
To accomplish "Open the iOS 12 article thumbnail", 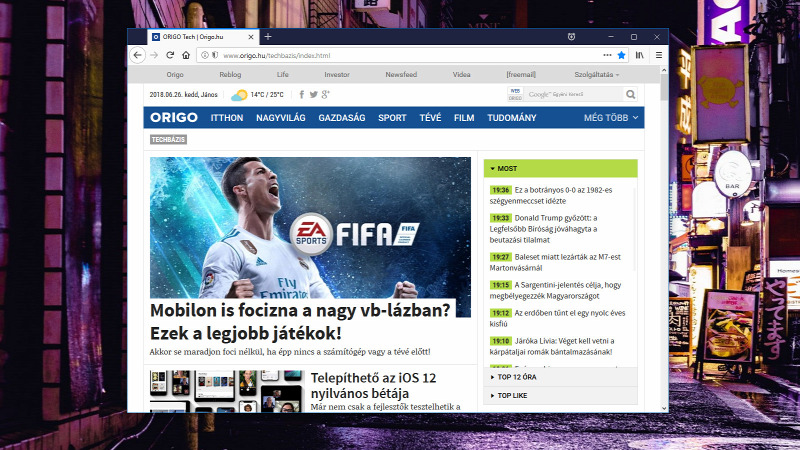I will 227,391.
